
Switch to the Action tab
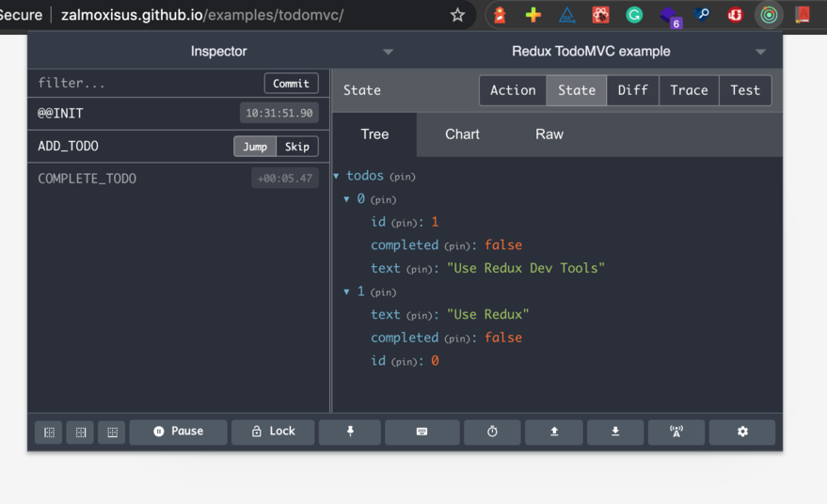click(x=513, y=90)
